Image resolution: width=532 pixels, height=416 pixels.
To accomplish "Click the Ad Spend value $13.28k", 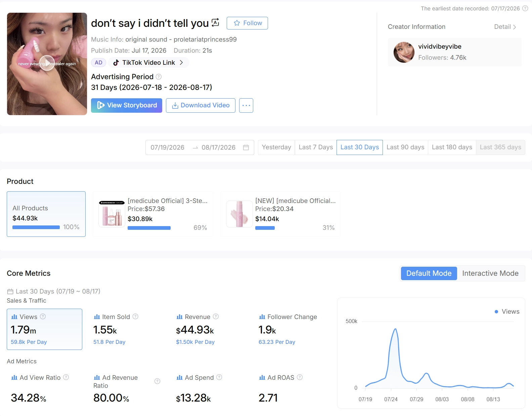I will [193, 398].
